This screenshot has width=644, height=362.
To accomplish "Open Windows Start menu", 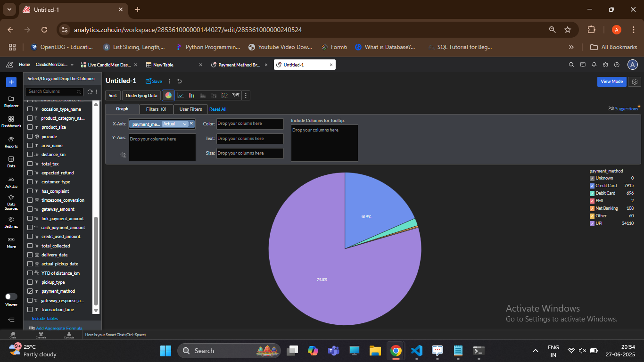I will point(165,351).
